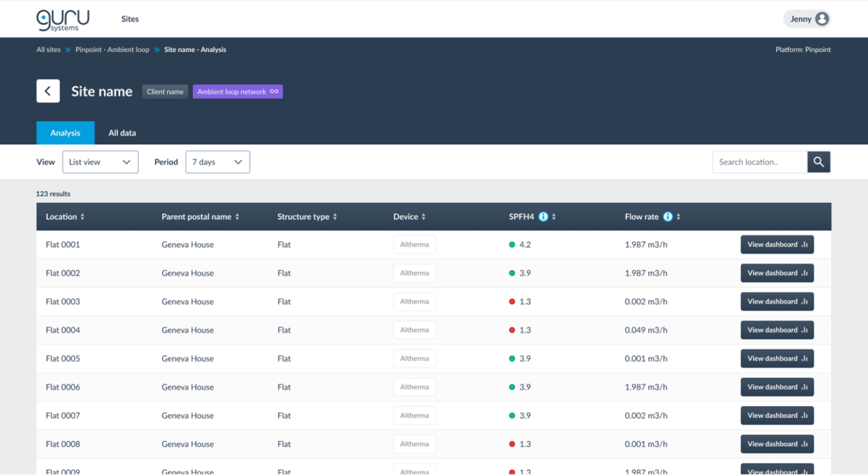Viewport: 868px width, 475px height.
Task: Follow the All sites breadcrumb link
Action: tap(48, 50)
